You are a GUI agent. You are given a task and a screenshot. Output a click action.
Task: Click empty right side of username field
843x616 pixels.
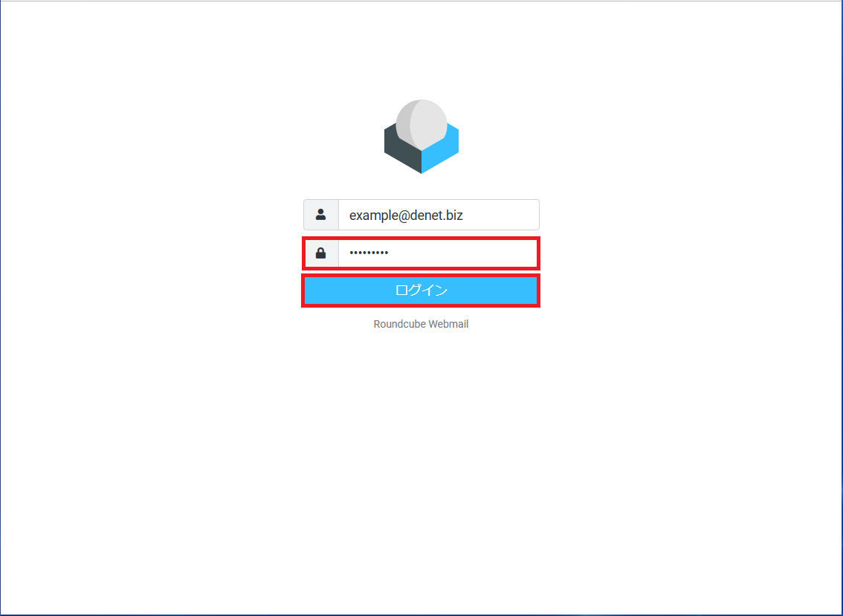501,215
